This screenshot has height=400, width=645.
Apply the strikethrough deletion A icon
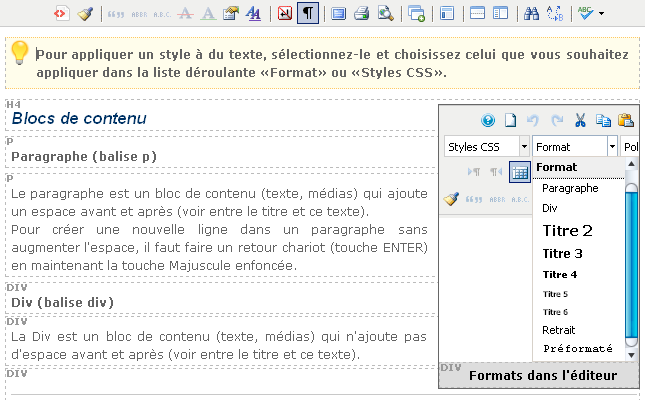click(186, 14)
